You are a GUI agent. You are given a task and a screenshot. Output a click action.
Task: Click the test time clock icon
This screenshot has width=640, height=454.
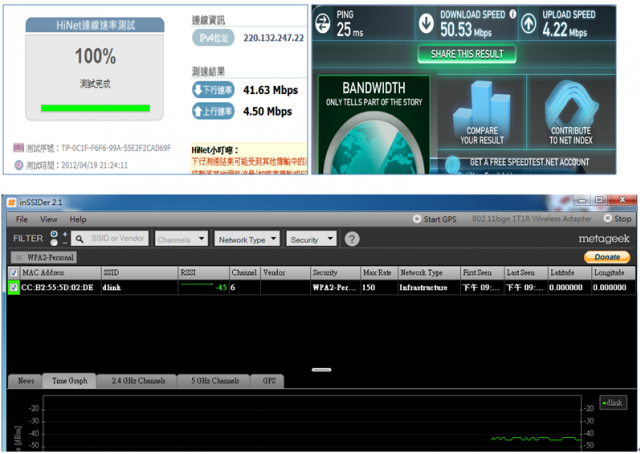click(19, 165)
